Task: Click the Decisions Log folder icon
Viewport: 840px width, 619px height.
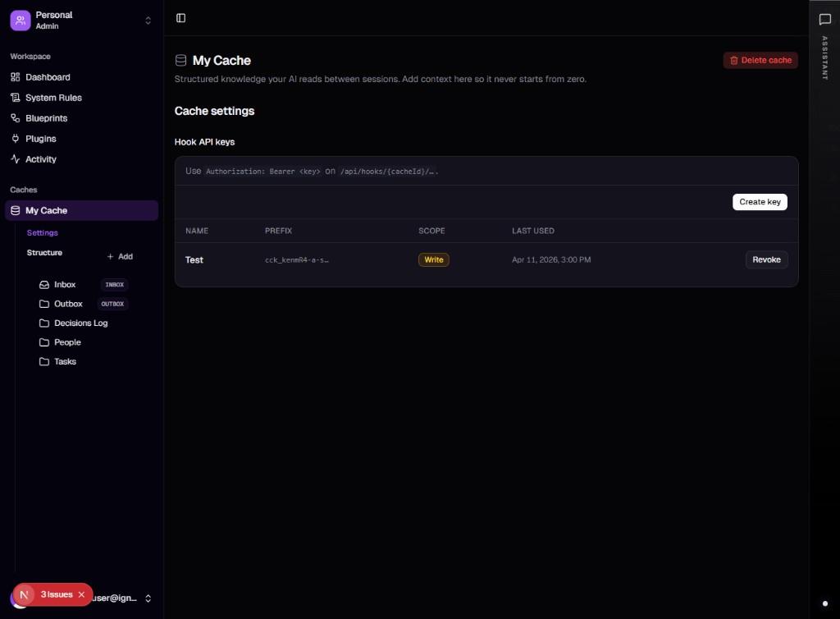Action: [x=44, y=323]
